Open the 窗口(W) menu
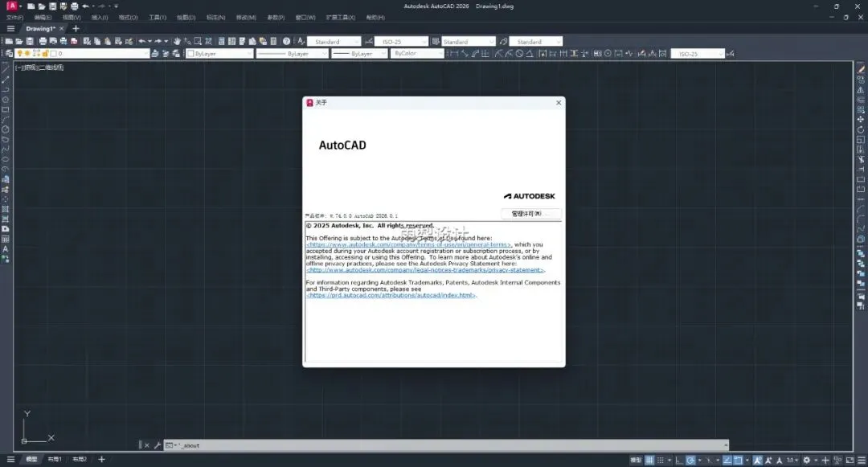 305,18
